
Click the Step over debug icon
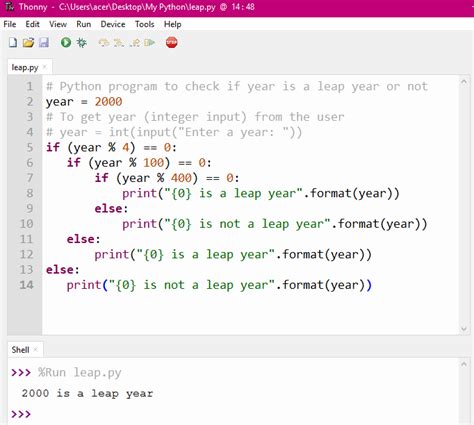[x=104, y=43]
